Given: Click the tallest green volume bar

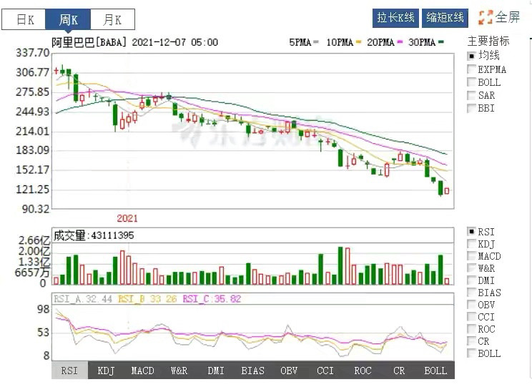Looking at the screenshot, I should (x=340, y=265).
